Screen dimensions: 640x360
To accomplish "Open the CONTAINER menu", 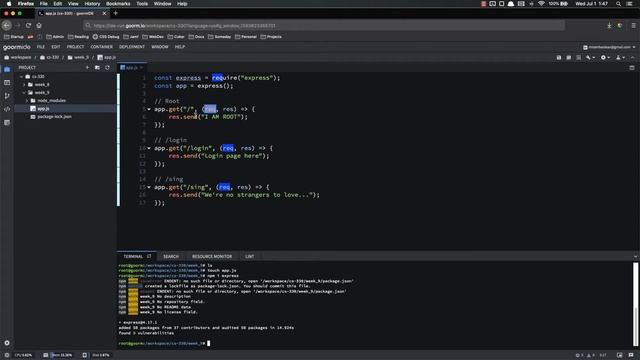I will [x=102, y=47].
